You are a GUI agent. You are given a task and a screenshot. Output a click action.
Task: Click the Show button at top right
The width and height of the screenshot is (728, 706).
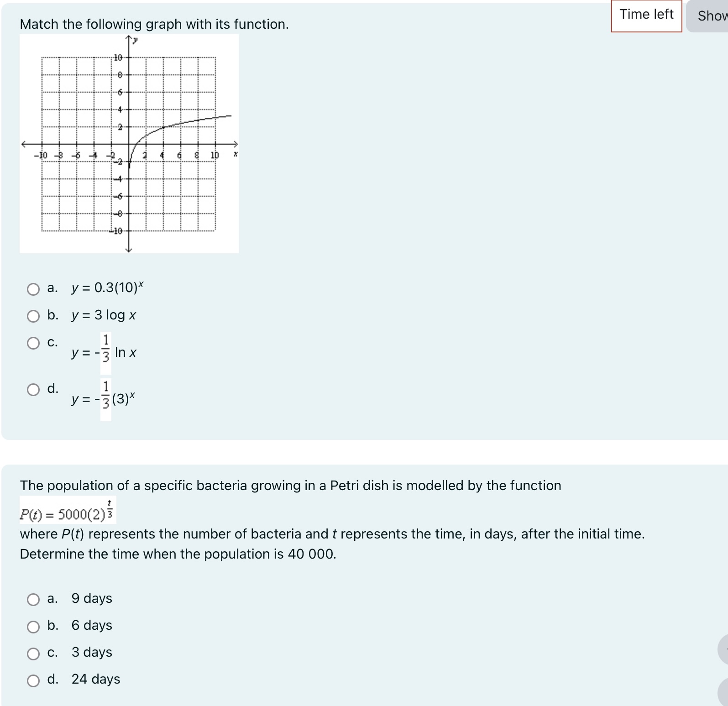(712, 14)
